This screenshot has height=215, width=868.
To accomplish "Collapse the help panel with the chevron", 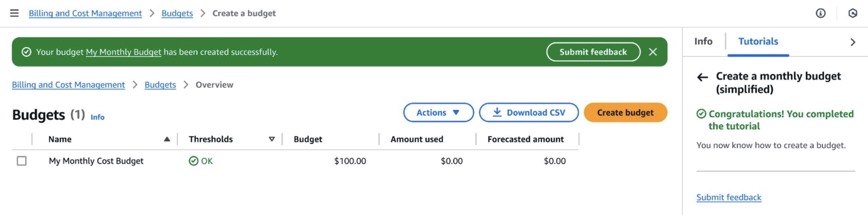I will pyautogui.click(x=853, y=42).
